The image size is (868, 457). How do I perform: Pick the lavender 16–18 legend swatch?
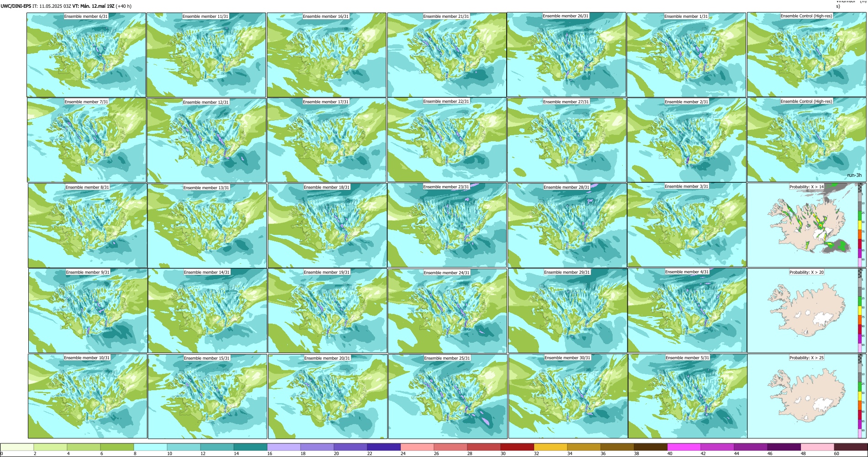pos(284,447)
